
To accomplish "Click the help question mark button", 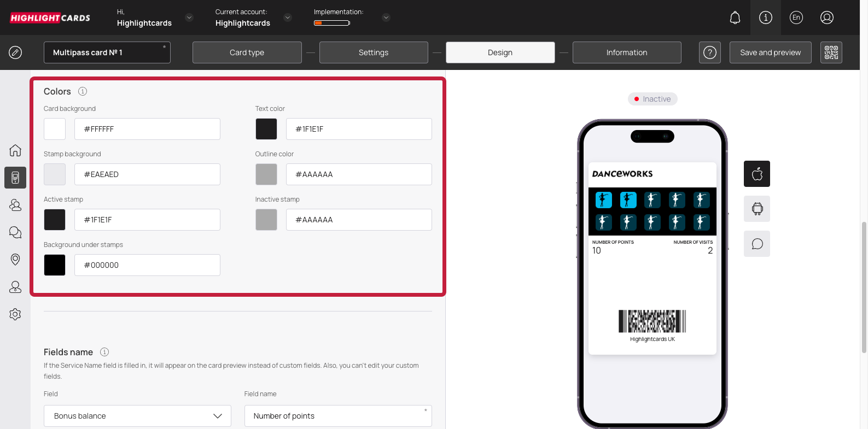I will [x=709, y=52].
